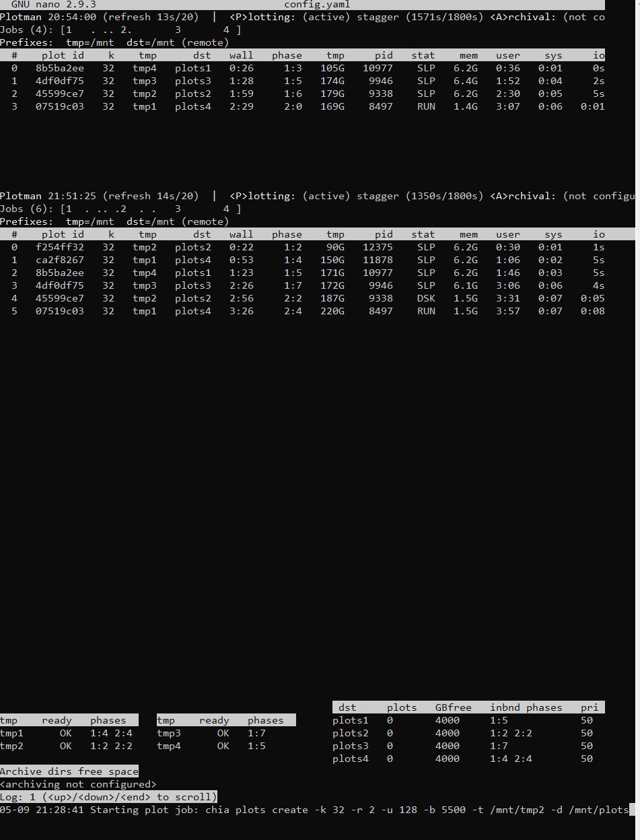Click plot id 4df0df75 with wall time 1:28

pos(60,81)
